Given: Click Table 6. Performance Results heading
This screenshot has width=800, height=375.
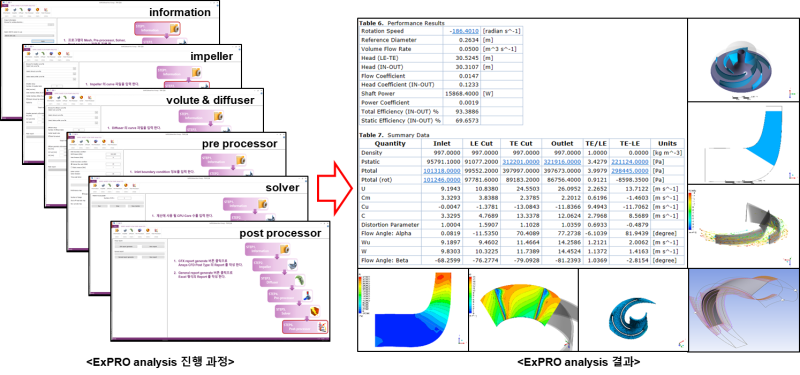Looking at the screenshot, I should pos(402,23).
